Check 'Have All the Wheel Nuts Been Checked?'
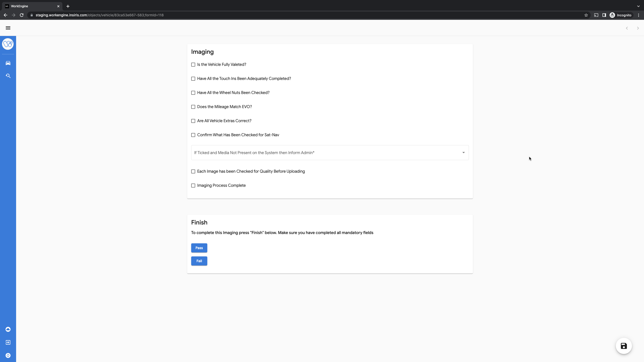Screen dimensions: 644x362 coord(193,93)
